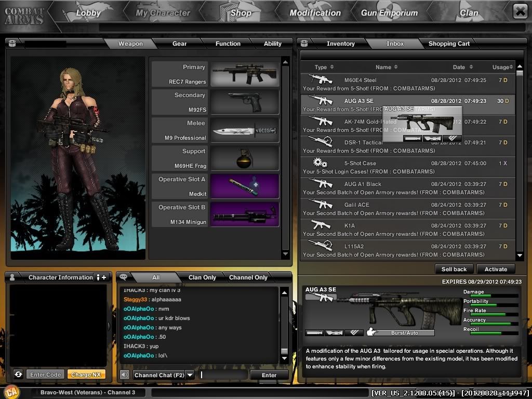The height and width of the screenshot is (399, 532).
Task: Activate the selected AUG A3 SE
Action: (x=496, y=269)
